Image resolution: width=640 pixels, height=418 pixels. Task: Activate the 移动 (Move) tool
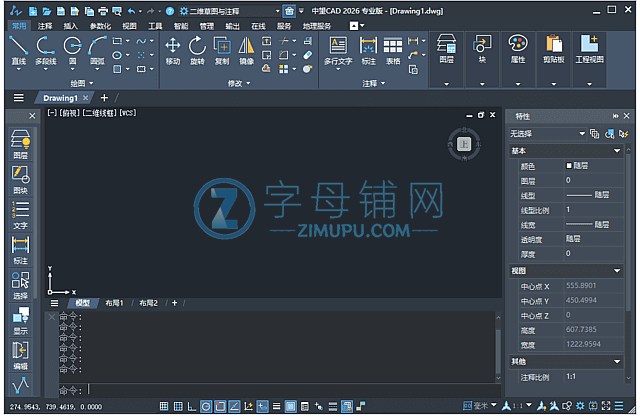(x=172, y=48)
